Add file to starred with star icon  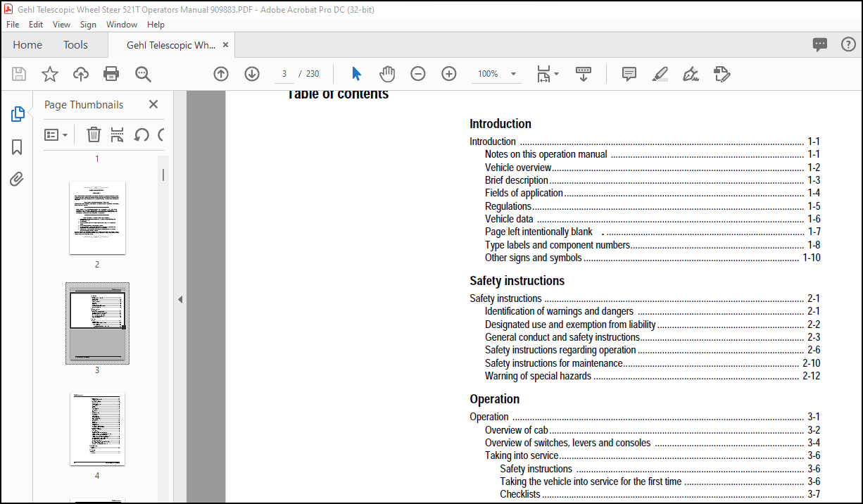[50, 74]
